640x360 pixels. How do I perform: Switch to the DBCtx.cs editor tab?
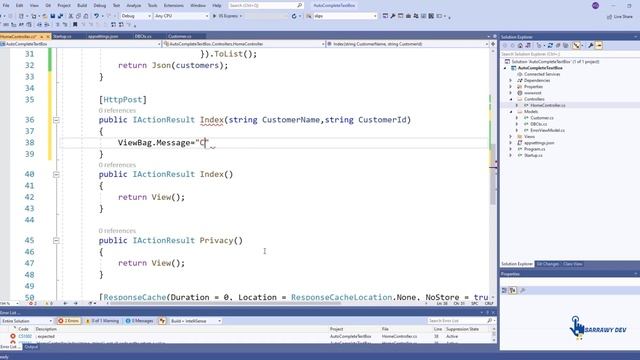pos(143,36)
